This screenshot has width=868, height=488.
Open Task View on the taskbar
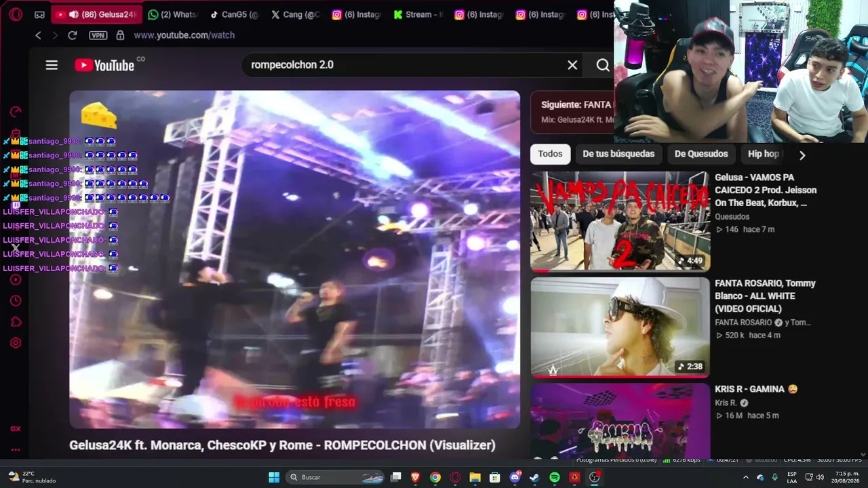(396, 477)
